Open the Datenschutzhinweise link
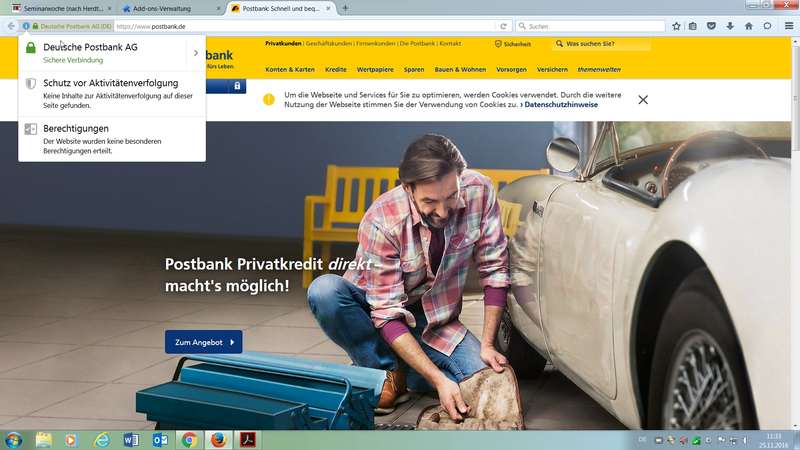The width and height of the screenshot is (800, 450). point(561,104)
